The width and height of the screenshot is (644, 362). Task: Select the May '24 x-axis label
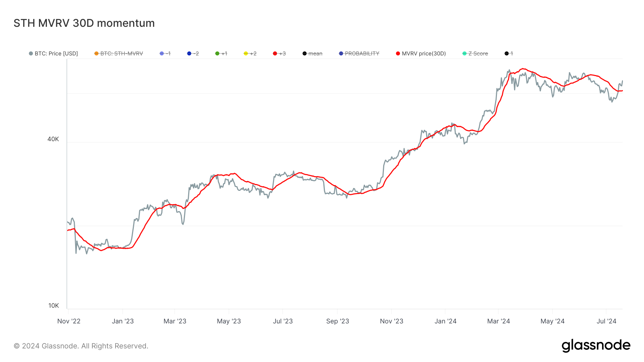click(x=552, y=321)
